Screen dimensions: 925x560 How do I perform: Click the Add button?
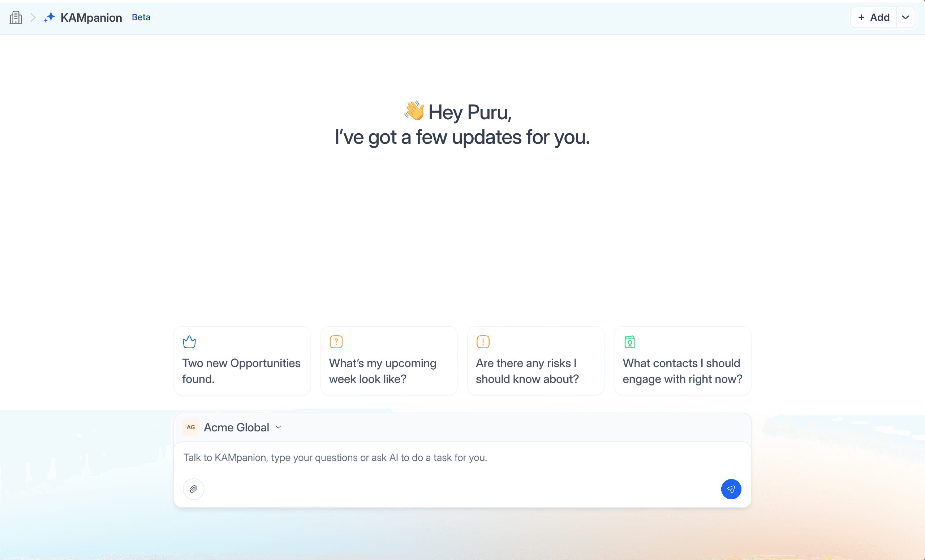874,17
